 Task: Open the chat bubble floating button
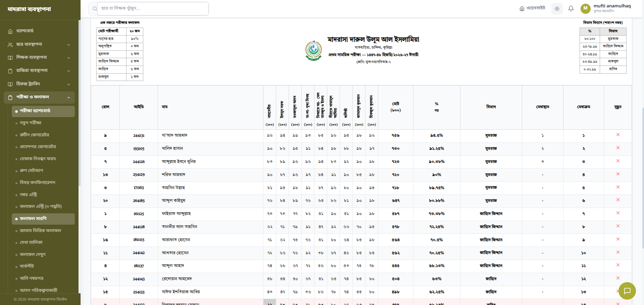[x=627, y=291]
